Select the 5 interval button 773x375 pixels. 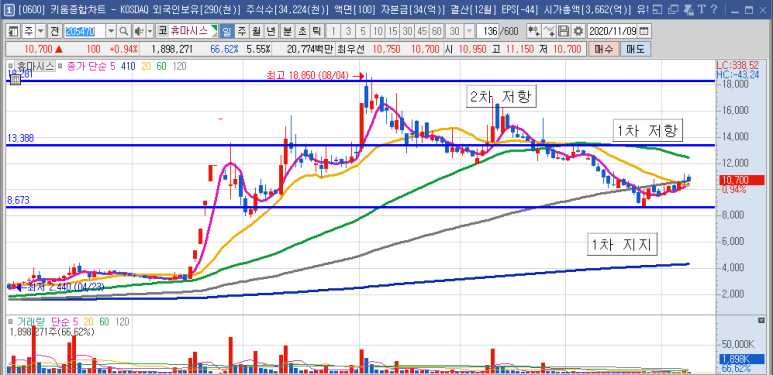pos(363,32)
